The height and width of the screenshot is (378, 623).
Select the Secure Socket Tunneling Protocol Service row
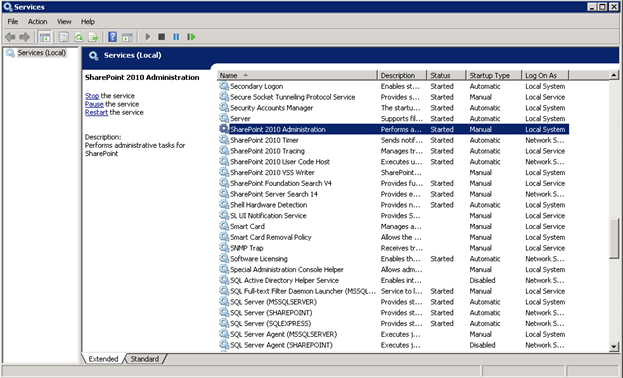coord(394,97)
